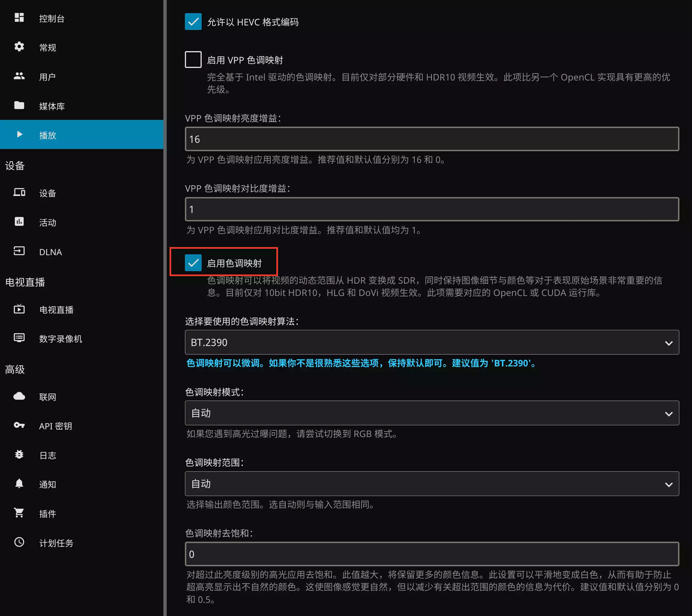Click the DLNA input icon
The image size is (692, 616).
[19, 251]
